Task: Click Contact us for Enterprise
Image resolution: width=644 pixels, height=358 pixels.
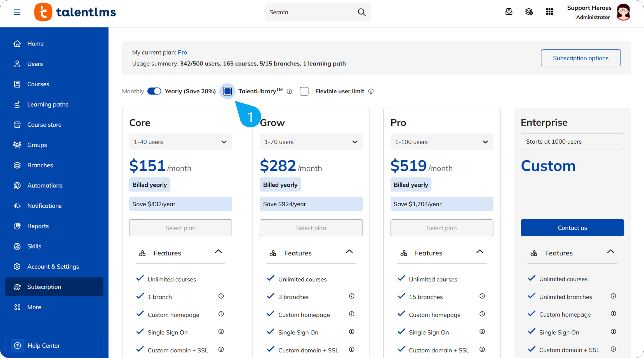Action: pos(572,228)
